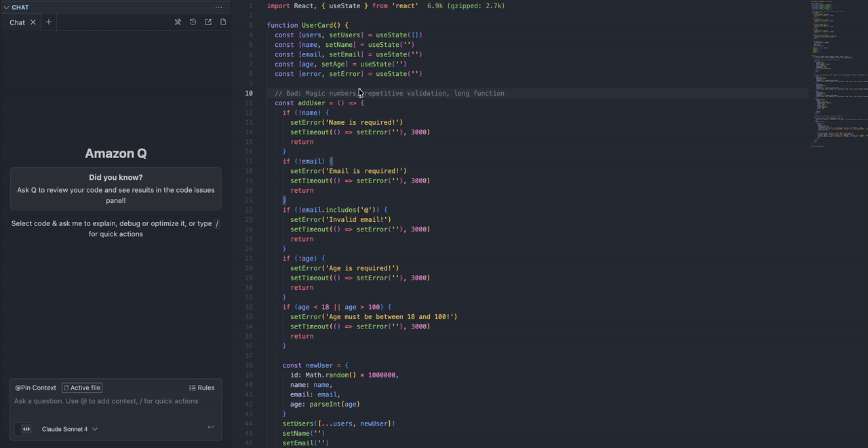Collapse the CHAT panel section
The width and height of the screenshot is (868, 448).
click(6, 7)
